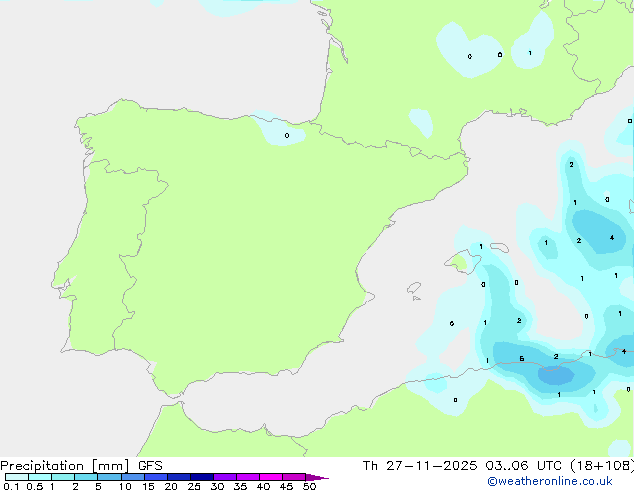Click the '15' legend scale label
The height and width of the screenshot is (490, 634).
tap(148, 486)
